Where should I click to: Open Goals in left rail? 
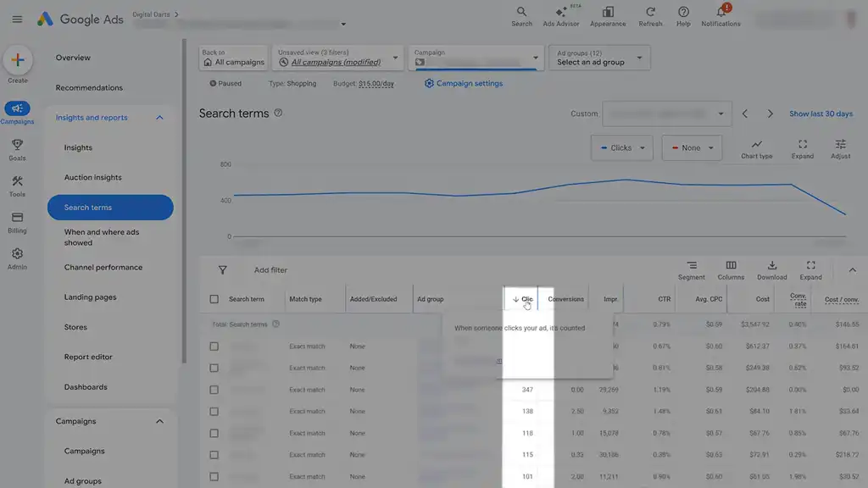(x=17, y=149)
